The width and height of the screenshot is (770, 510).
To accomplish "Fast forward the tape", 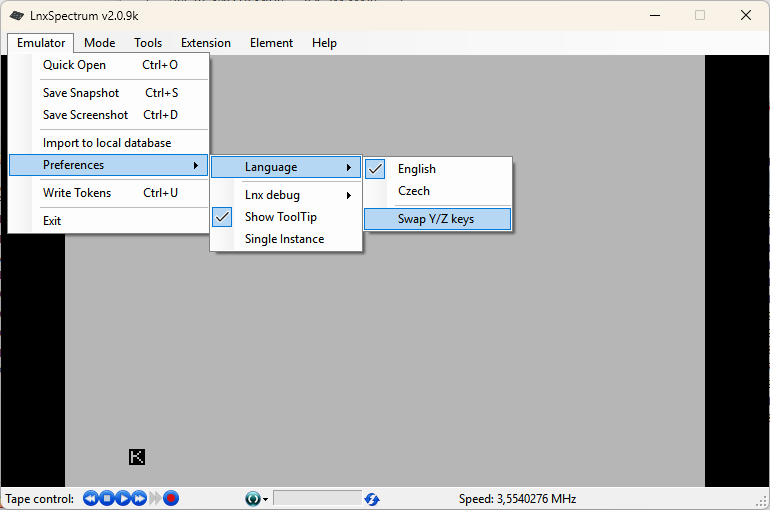I will 139,499.
